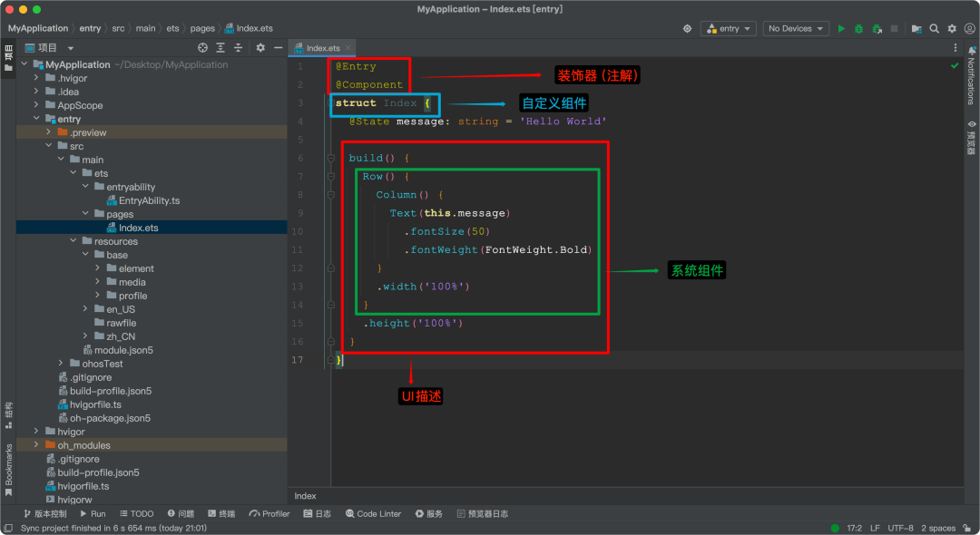Expand the ohosTest folder
This screenshot has height=535, width=980.
[x=61, y=364]
